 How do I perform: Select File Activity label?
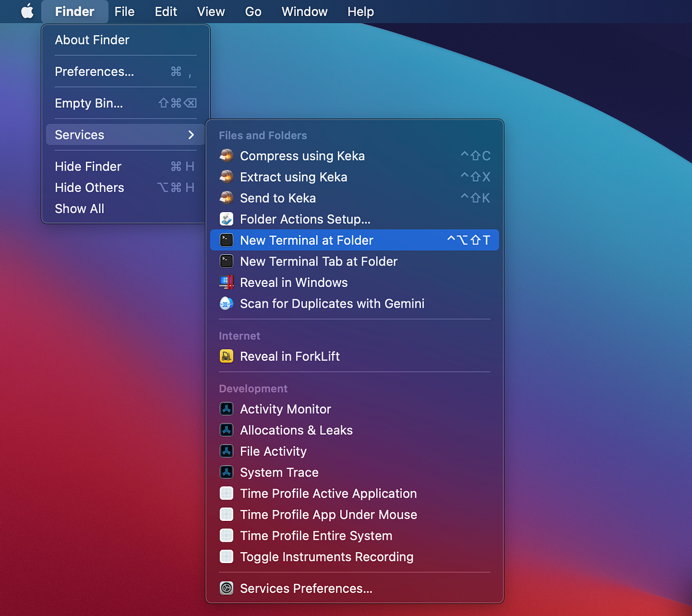coord(273,452)
